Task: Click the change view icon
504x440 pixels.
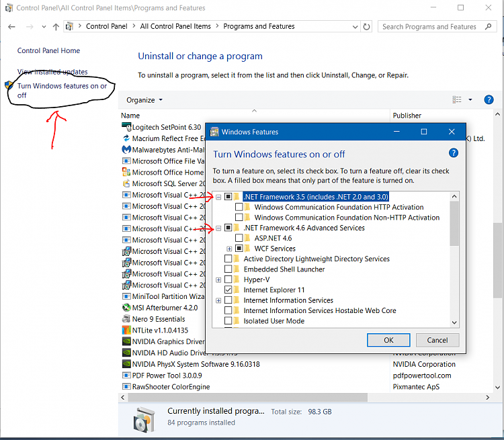Action: (457, 99)
